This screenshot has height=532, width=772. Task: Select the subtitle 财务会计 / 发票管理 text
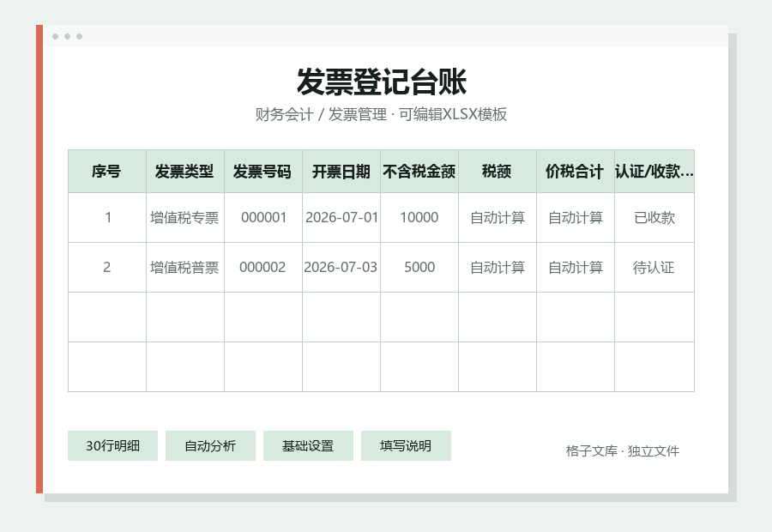coord(321,114)
